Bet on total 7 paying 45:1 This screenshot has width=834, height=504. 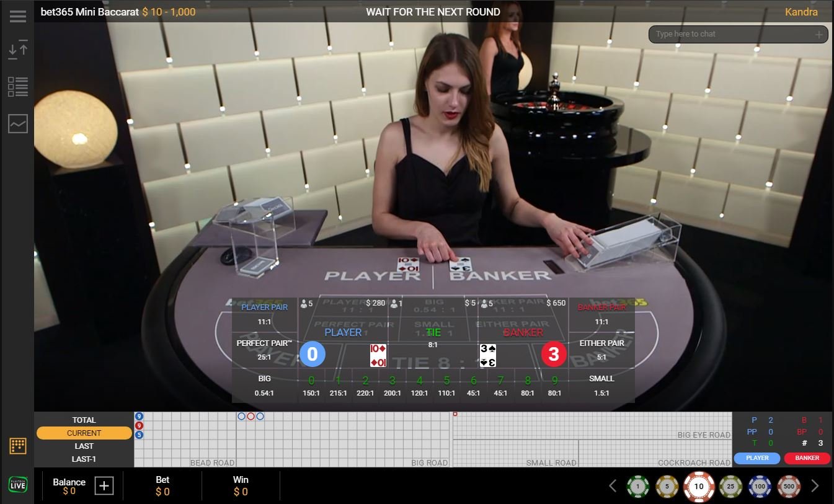tap(500, 386)
